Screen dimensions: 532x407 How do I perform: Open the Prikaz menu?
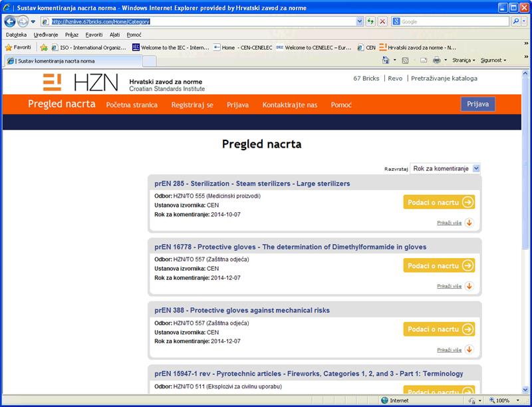coord(72,35)
